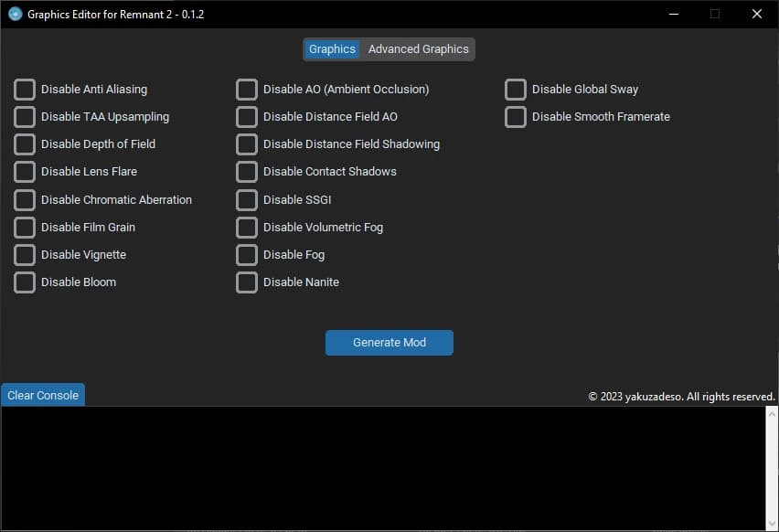This screenshot has width=779, height=532.
Task: Close the Graphics Editor window
Action: click(757, 14)
